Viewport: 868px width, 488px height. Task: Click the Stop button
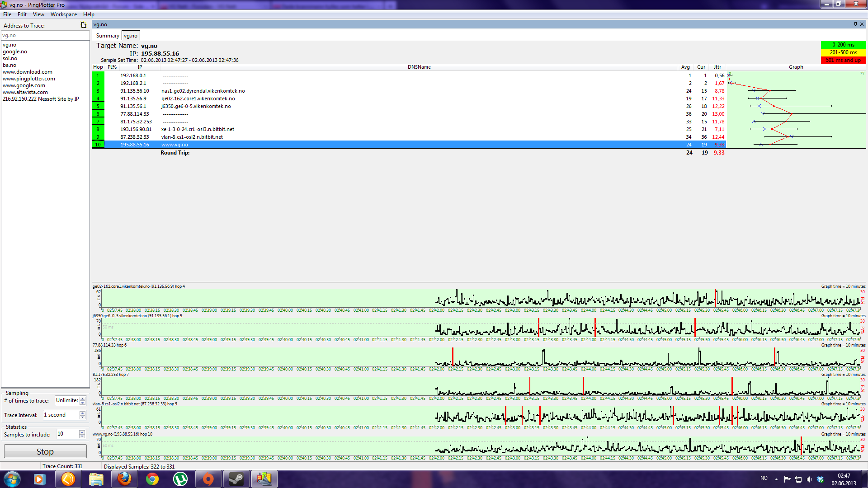(x=45, y=451)
